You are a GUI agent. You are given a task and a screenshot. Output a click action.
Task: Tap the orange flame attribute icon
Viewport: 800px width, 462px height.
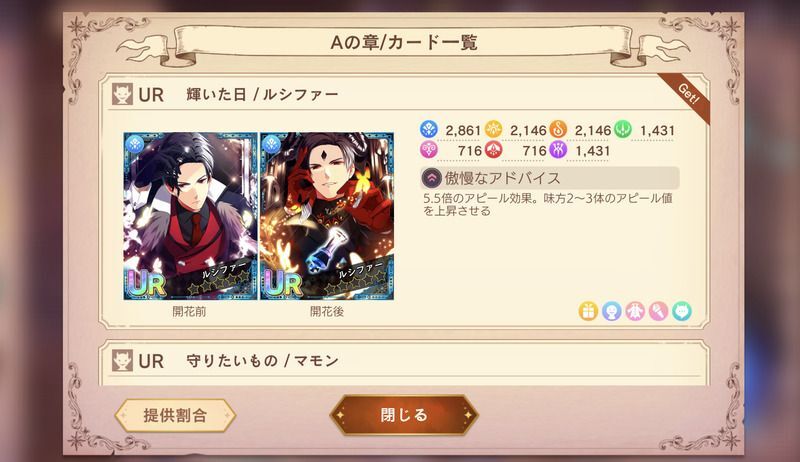click(558, 130)
